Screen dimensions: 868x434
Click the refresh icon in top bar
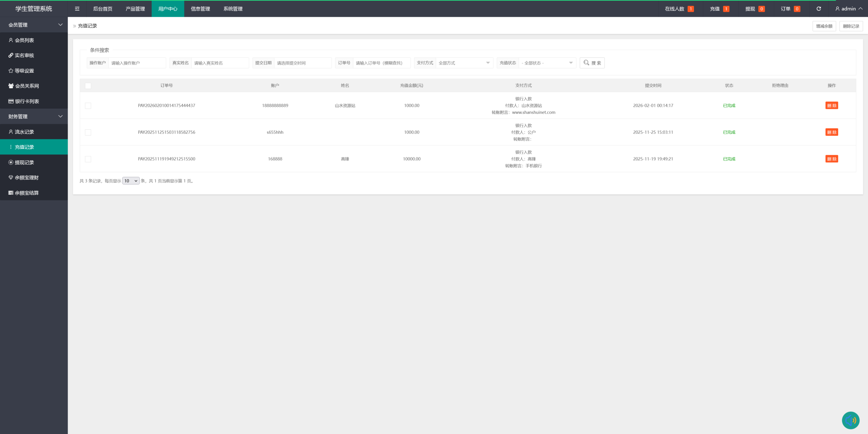pyautogui.click(x=818, y=9)
